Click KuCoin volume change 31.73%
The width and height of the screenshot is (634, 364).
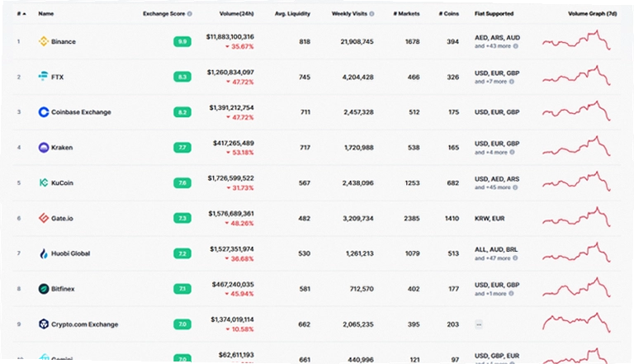[x=239, y=187]
